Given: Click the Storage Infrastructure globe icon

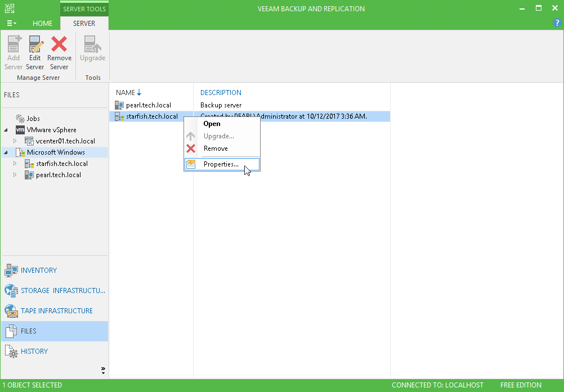Looking at the screenshot, I should point(11,291).
